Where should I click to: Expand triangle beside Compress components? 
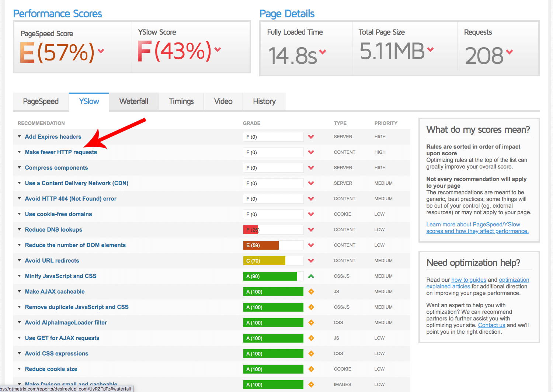pos(19,167)
